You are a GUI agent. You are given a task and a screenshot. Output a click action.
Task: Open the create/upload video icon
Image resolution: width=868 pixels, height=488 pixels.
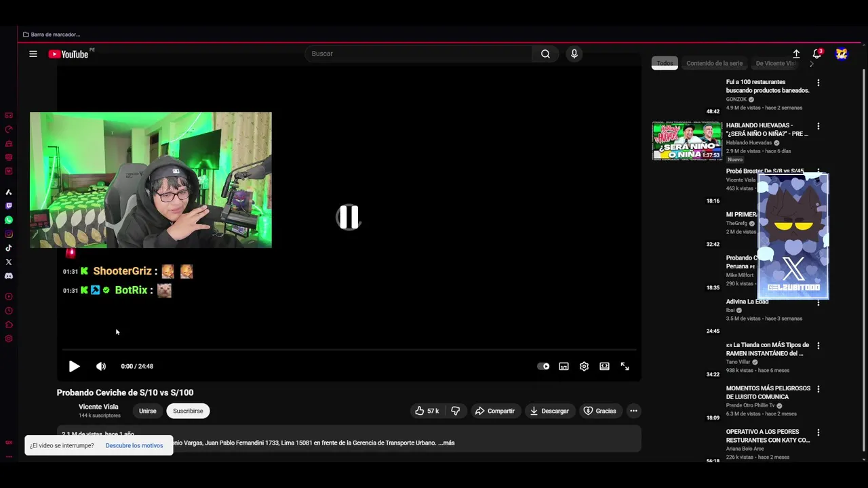click(x=796, y=54)
